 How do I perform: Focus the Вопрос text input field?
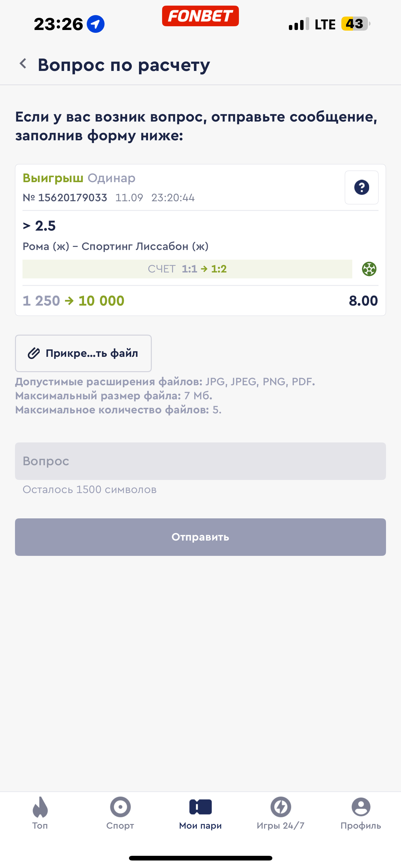click(x=200, y=461)
